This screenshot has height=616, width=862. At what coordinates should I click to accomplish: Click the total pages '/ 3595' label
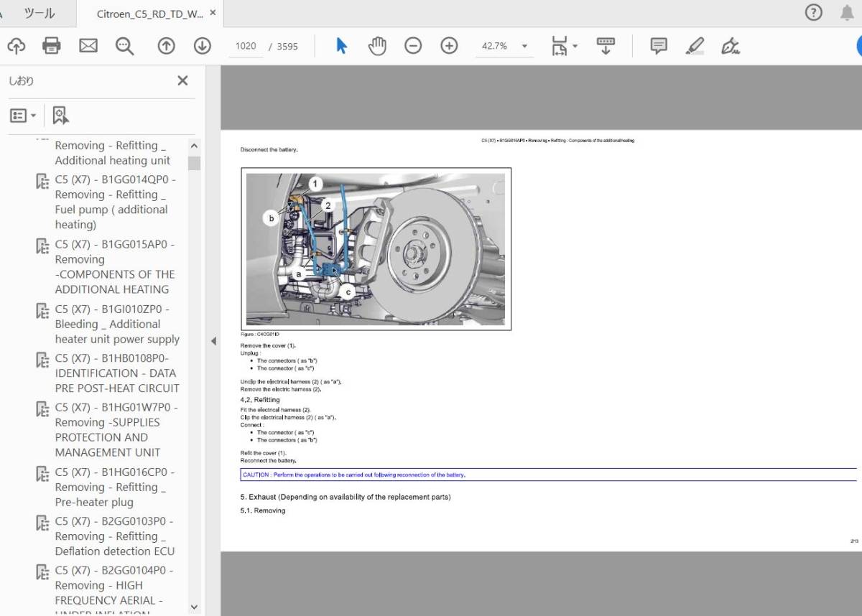coord(283,46)
